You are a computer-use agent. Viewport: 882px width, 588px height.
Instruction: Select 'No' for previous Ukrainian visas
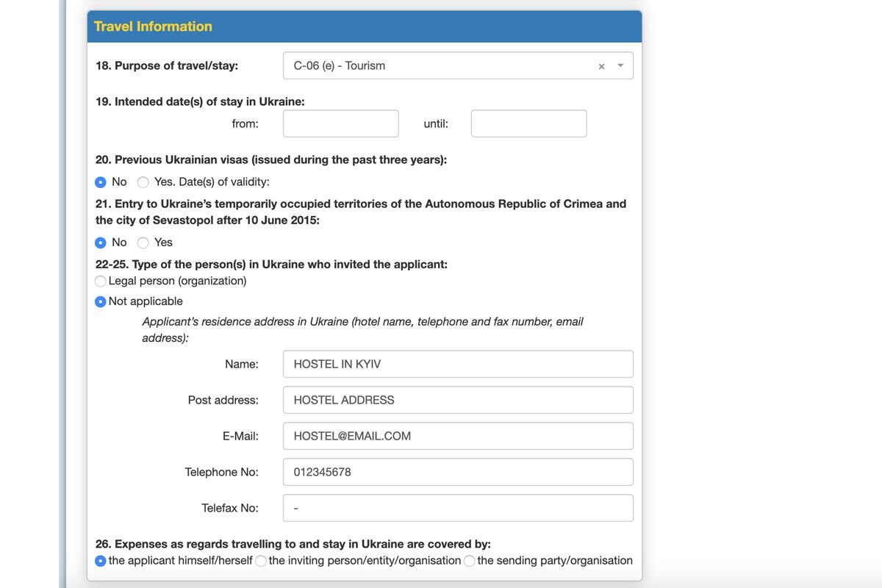point(101,182)
